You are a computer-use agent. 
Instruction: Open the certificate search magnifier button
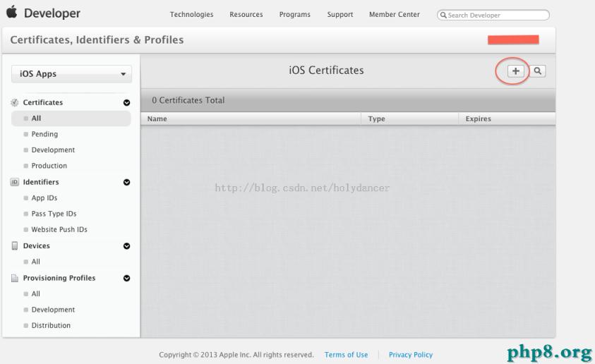537,71
